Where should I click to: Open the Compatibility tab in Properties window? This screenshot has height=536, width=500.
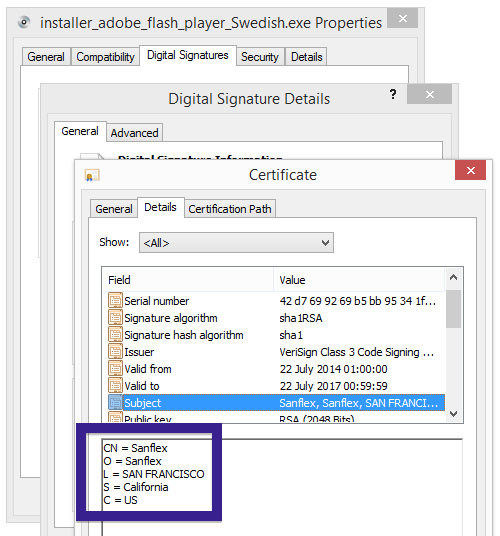(105, 57)
